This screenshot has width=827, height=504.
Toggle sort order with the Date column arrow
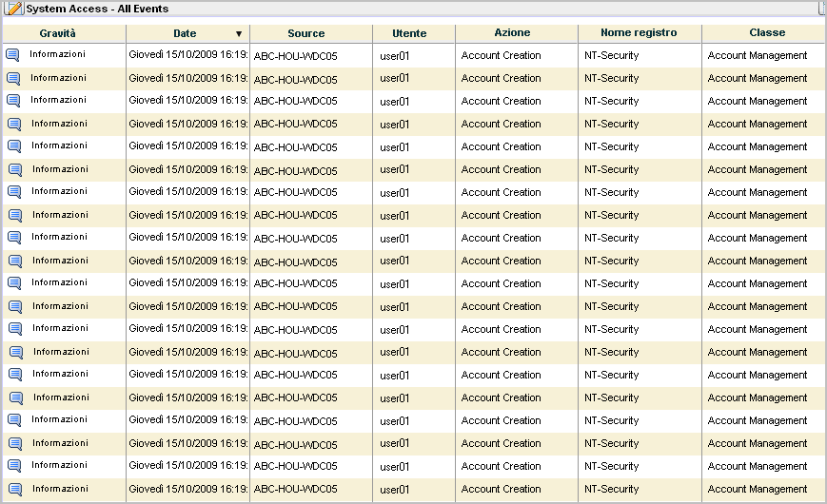[239, 33]
